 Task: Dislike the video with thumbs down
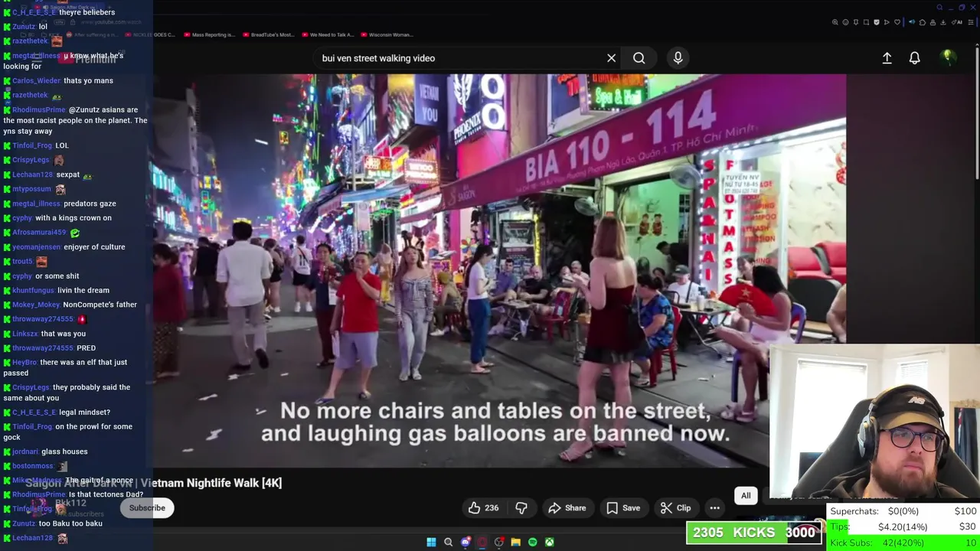(521, 508)
